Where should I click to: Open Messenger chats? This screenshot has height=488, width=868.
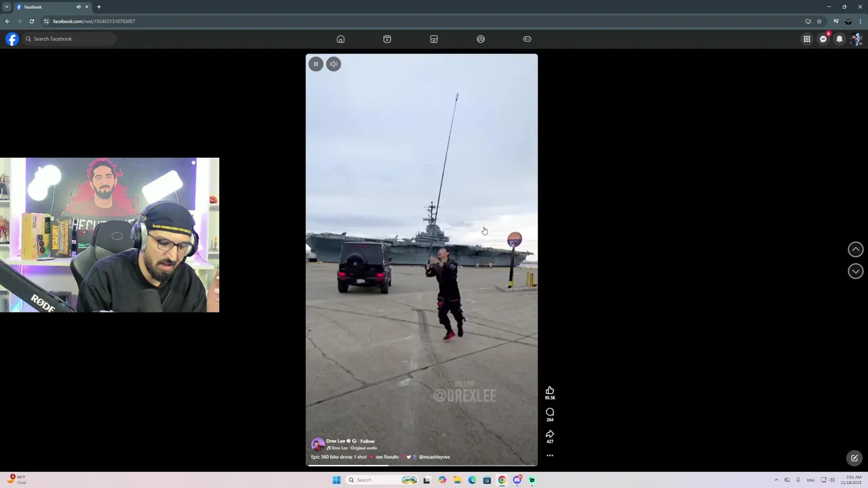(823, 39)
